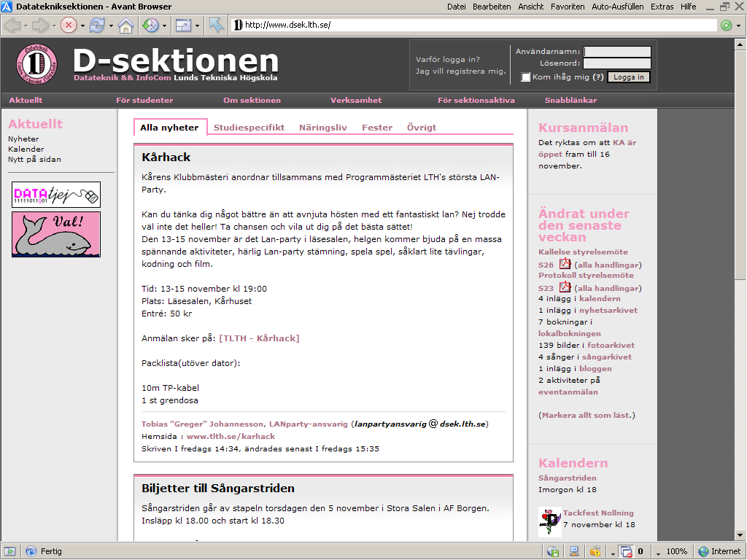Open the Datei menu
The width and height of the screenshot is (747, 560).
point(457,7)
